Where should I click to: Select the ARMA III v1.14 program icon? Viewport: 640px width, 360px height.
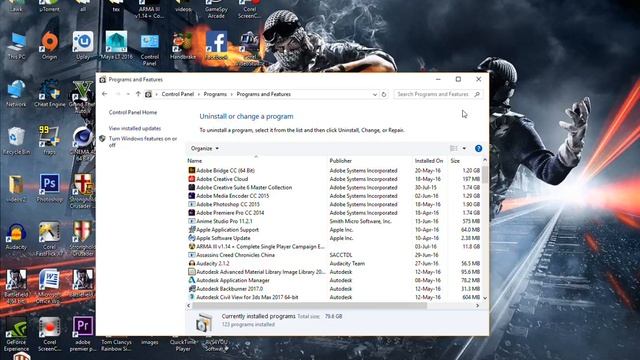click(x=191, y=247)
